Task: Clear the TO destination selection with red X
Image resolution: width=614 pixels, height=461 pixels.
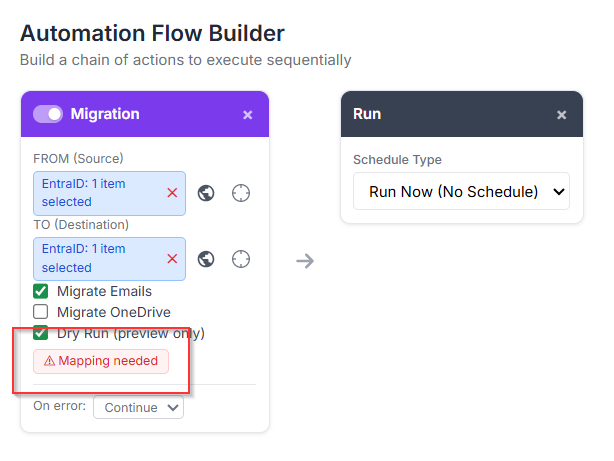Action: 172,259
